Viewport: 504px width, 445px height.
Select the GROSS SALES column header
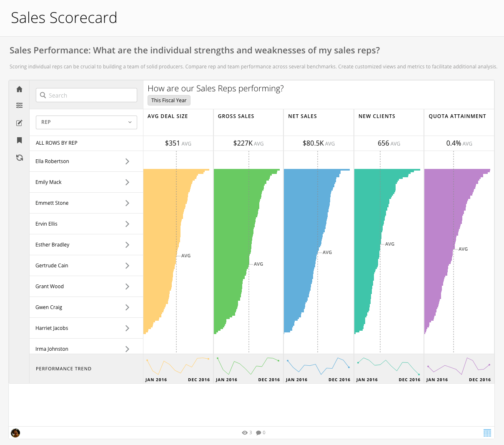236,116
